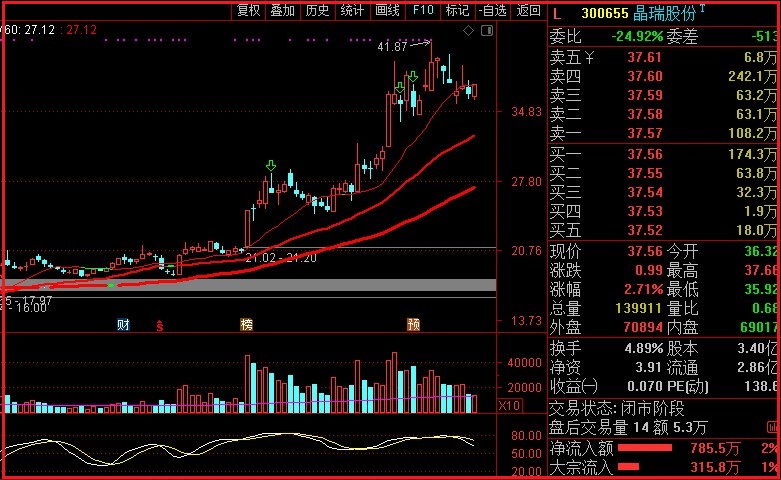Click the 交易状态: 闭市阶段 status line
Viewport: 781px width, 480px height.
pos(617,409)
